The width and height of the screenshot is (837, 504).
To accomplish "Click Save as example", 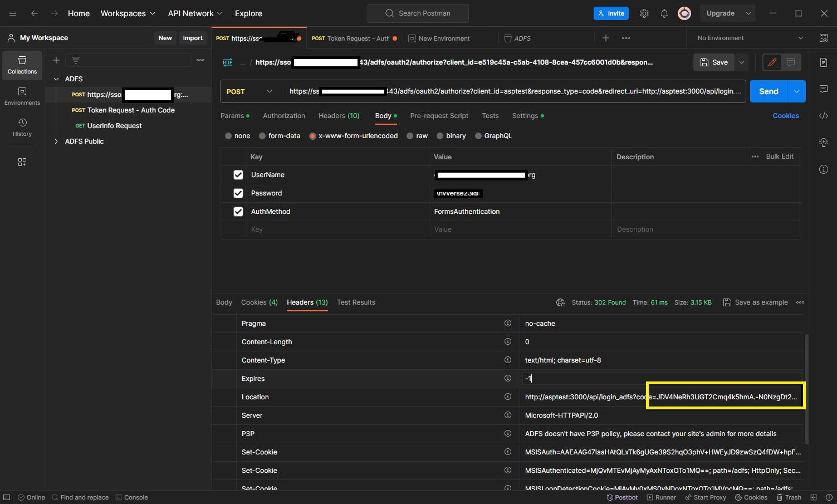I will [x=755, y=302].
